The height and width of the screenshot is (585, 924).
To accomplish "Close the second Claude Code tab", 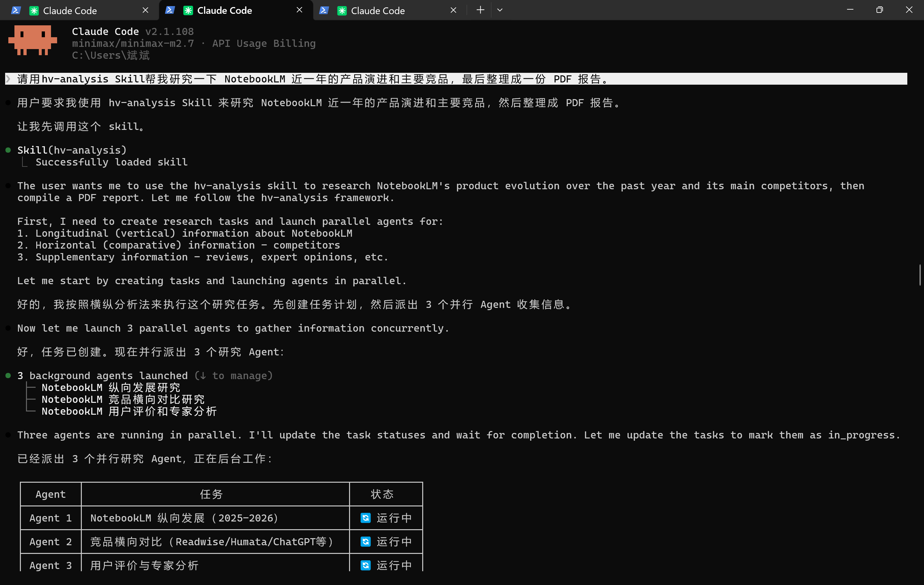I will click(299, 10).
